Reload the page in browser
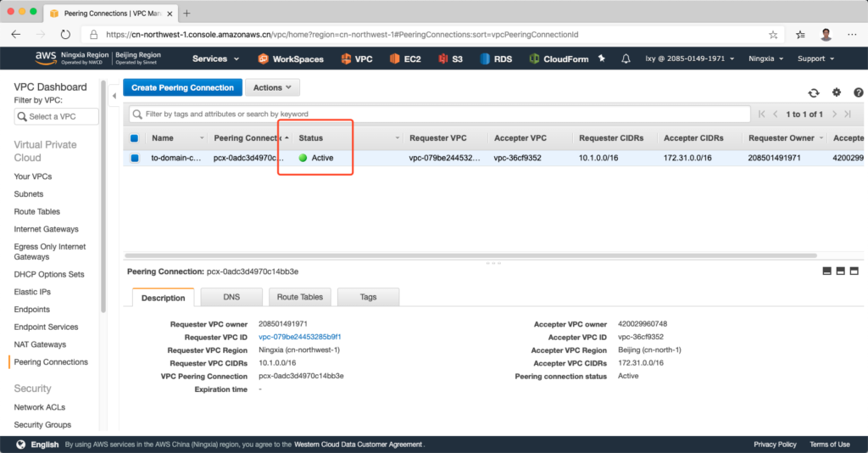This screenshot has height=453, width=868. [65, 35]
